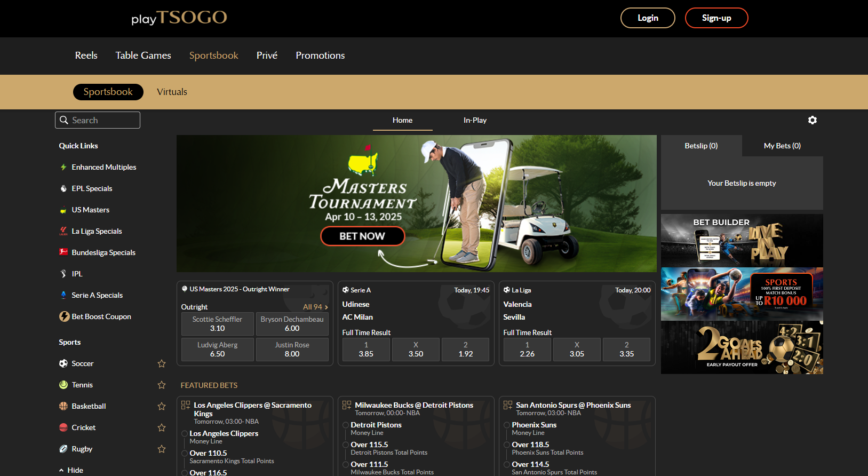868x476 pixels.
Task: Switch to the Home tab
Action: (x=403, y=120)
